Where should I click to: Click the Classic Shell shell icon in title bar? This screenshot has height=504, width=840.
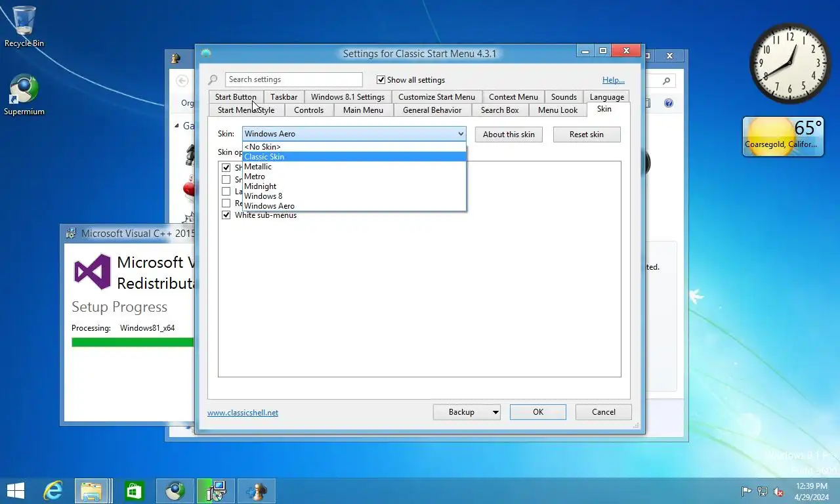206,54
